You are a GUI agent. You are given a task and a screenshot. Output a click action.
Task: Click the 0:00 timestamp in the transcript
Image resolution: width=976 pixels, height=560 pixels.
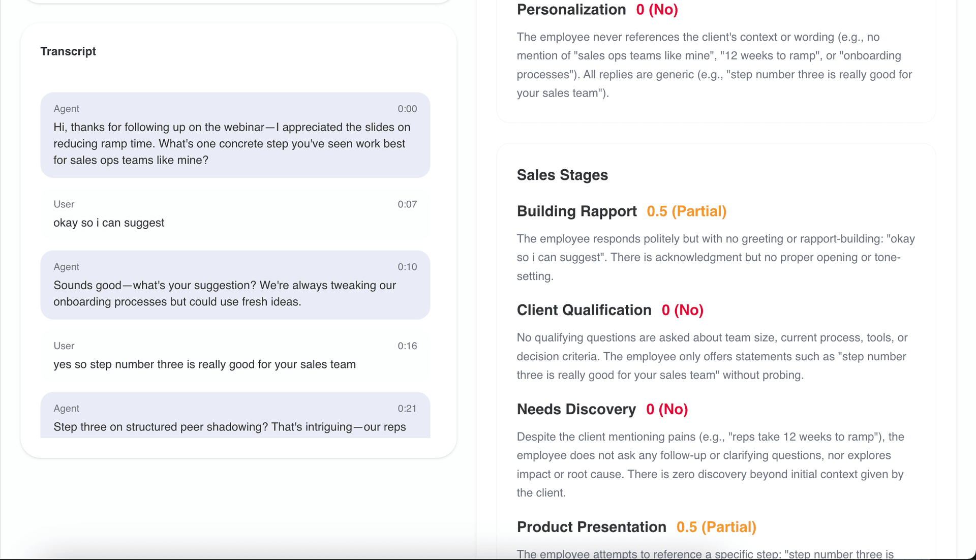(407, 109)
